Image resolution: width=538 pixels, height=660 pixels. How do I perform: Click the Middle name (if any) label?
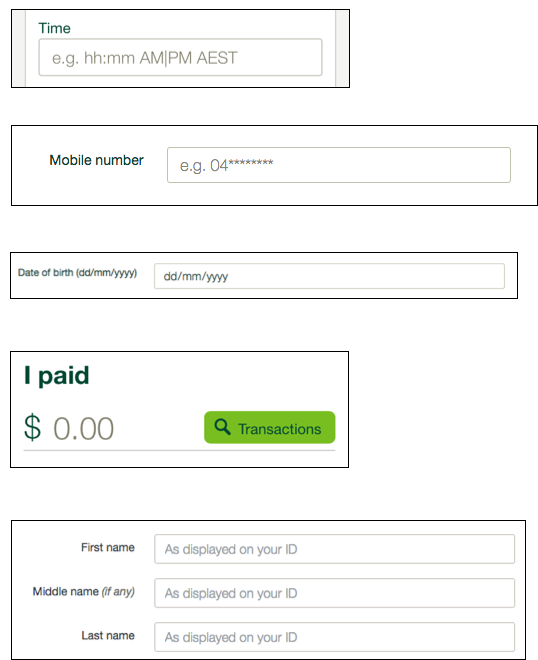tap(84, 591)
